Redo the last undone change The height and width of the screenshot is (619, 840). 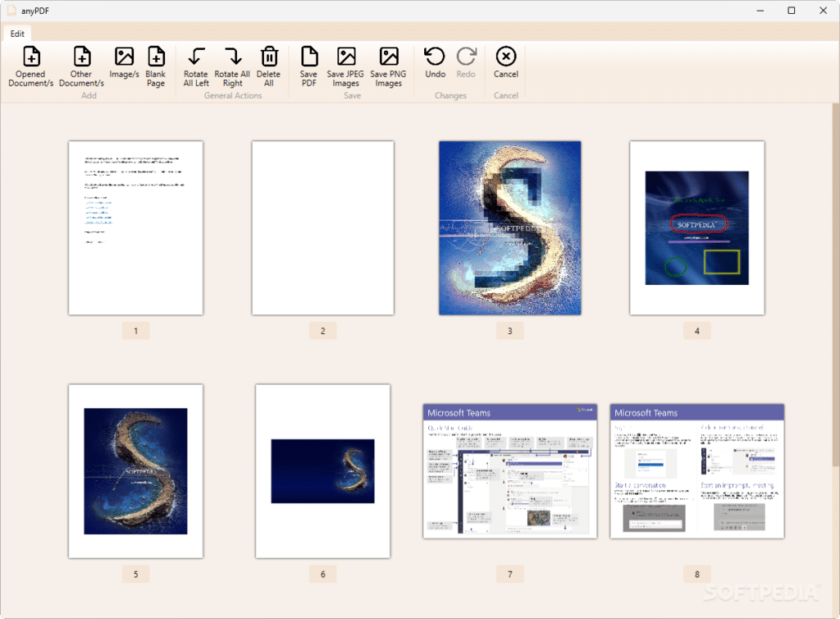point(466,63)
